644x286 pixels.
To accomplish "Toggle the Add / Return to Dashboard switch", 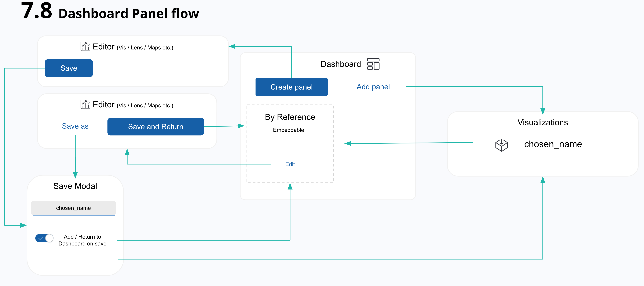I will [x=44, y=238].
